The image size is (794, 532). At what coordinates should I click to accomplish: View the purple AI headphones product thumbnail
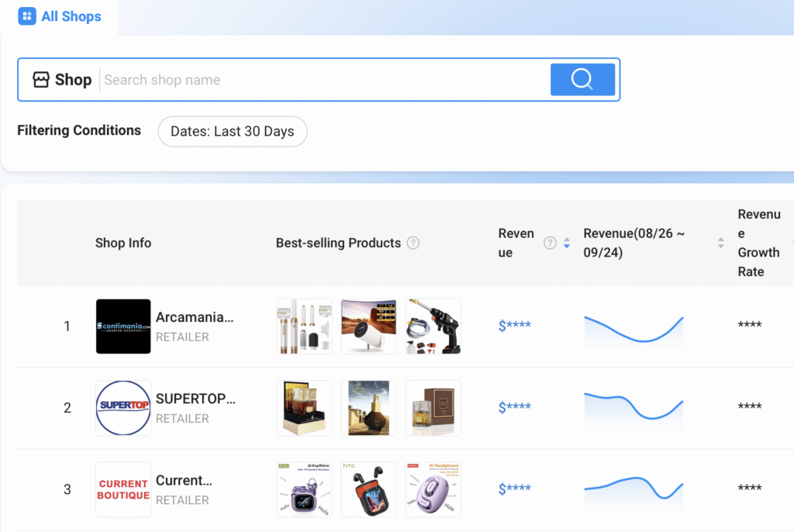[x=433, y=489]
